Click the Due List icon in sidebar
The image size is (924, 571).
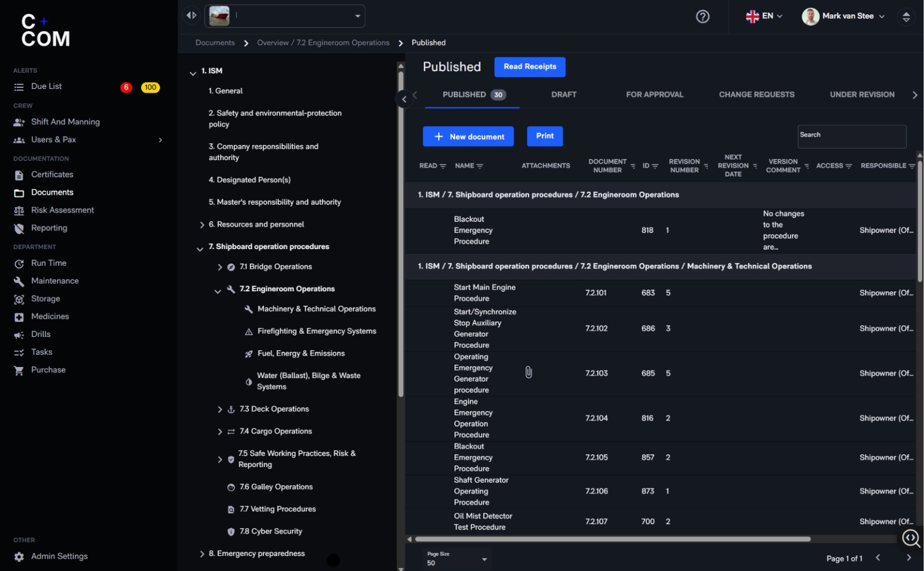click(x=19, y=87)
